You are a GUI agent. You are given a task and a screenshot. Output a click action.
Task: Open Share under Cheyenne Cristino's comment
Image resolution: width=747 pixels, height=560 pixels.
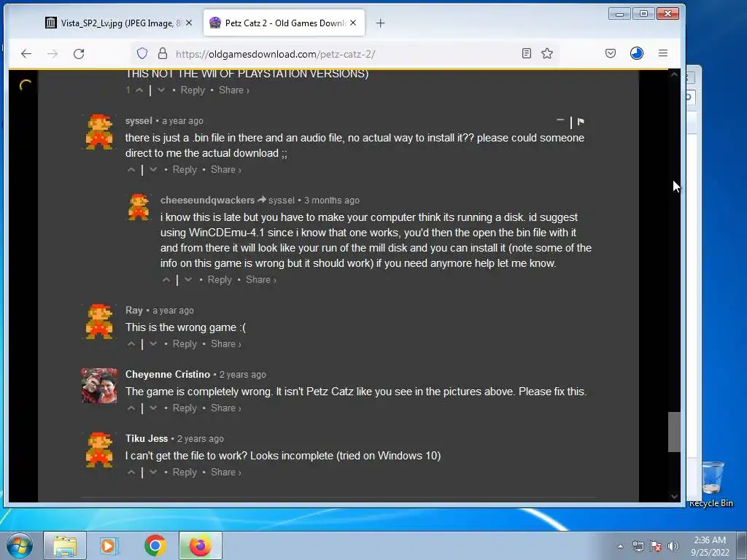[226, 408]
